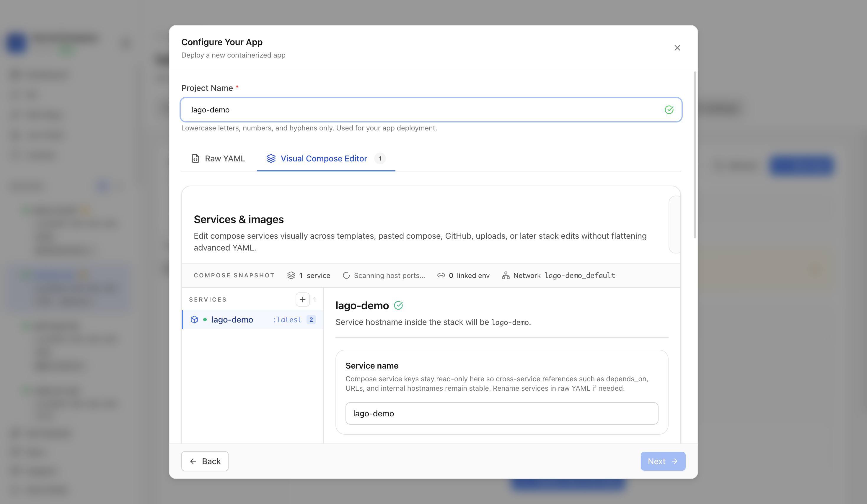Screen dimensions: 867x504
Task: Select the lago-demo service in the list
Action: tap(252, 320)
